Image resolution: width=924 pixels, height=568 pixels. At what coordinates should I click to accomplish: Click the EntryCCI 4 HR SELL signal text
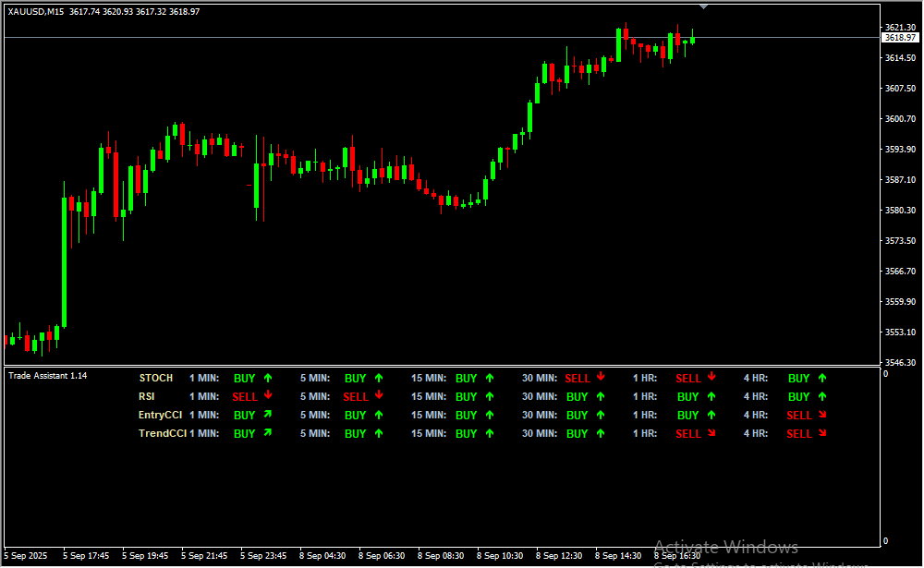click(x=798, y=415)
